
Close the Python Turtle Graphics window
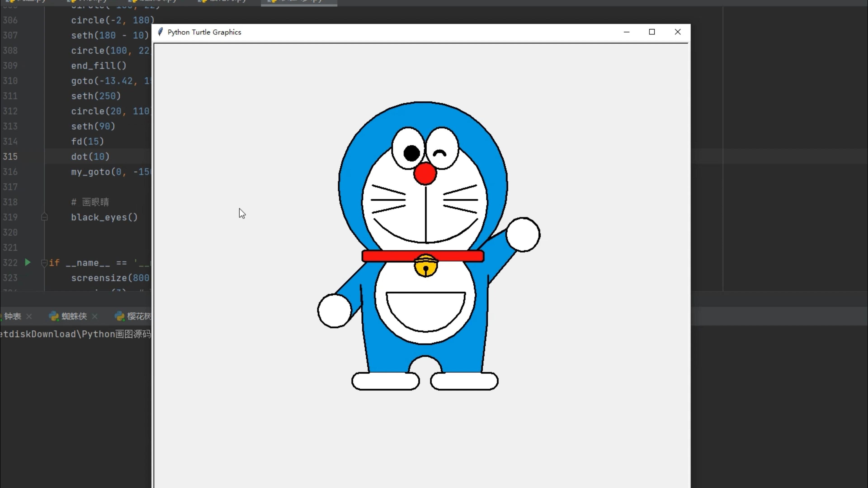tap(678, 32)
